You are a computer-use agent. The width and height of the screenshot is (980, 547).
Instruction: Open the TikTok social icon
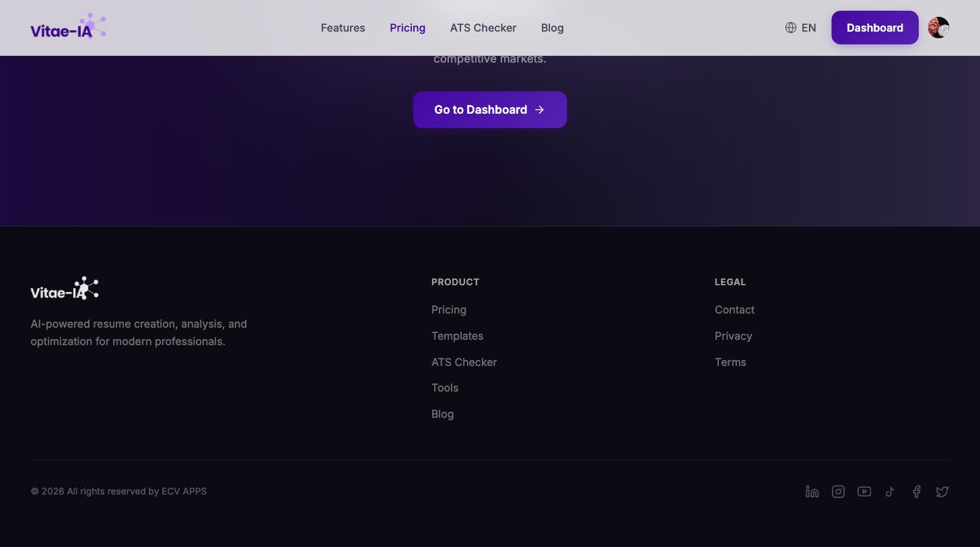tap(890, 492)
